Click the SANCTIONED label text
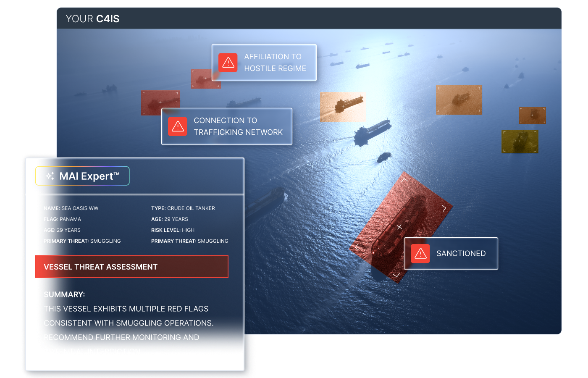This screenshot has height=378, width=588. point(461,253)
